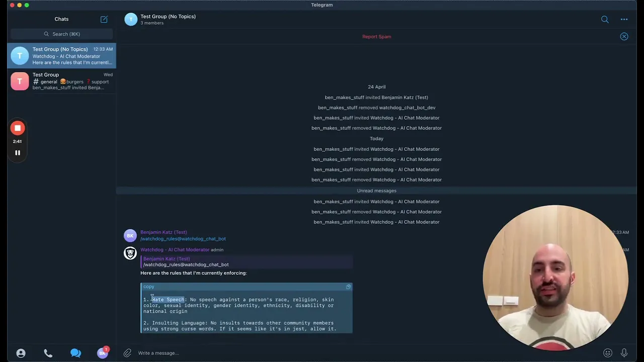This screenshot has height=362, width=644.
Task: Click the BK avatar beside the message
Action: click(x=130, y=235)
